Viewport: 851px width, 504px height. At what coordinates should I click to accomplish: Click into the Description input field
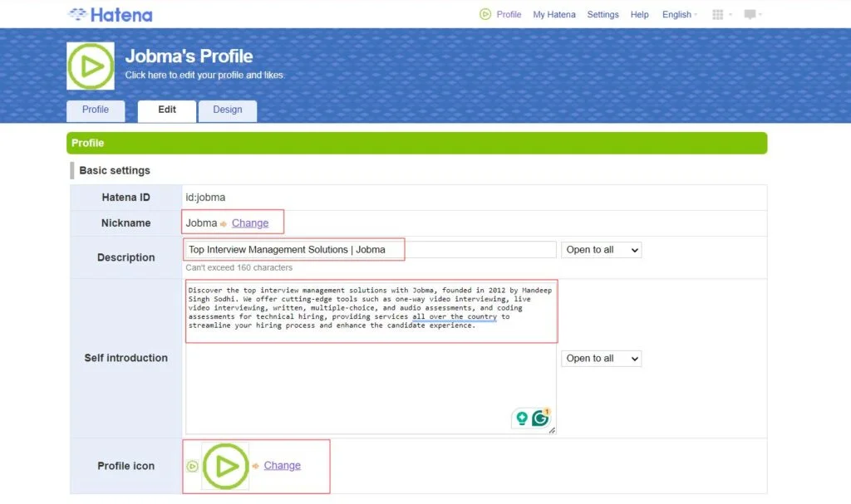tap(371, 250)
